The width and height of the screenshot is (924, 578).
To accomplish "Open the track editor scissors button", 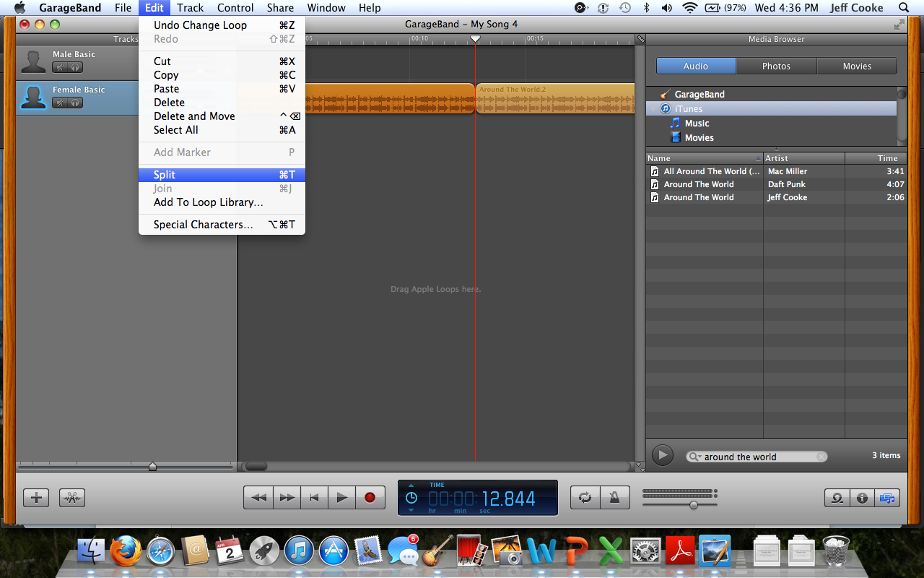I will pos(71,497).
